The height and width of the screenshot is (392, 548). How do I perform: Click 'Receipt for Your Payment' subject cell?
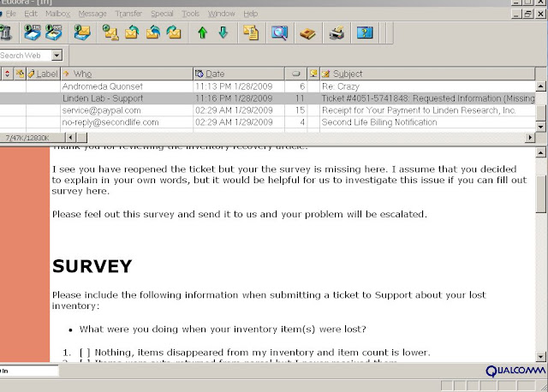point(419,110)
